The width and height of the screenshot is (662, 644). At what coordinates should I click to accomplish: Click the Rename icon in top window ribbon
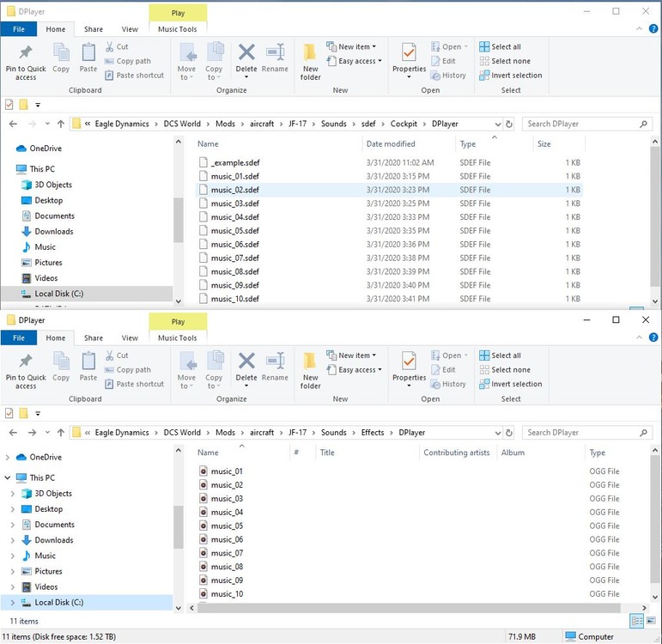click(x=275, y=52)
